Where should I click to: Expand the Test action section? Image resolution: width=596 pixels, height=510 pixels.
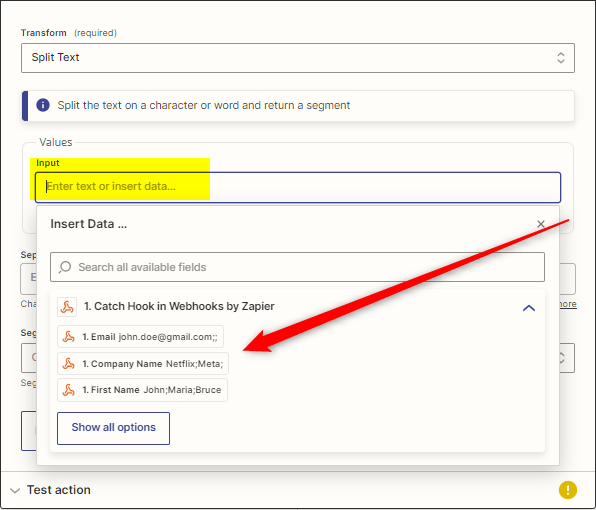click(x=15, y=490)
